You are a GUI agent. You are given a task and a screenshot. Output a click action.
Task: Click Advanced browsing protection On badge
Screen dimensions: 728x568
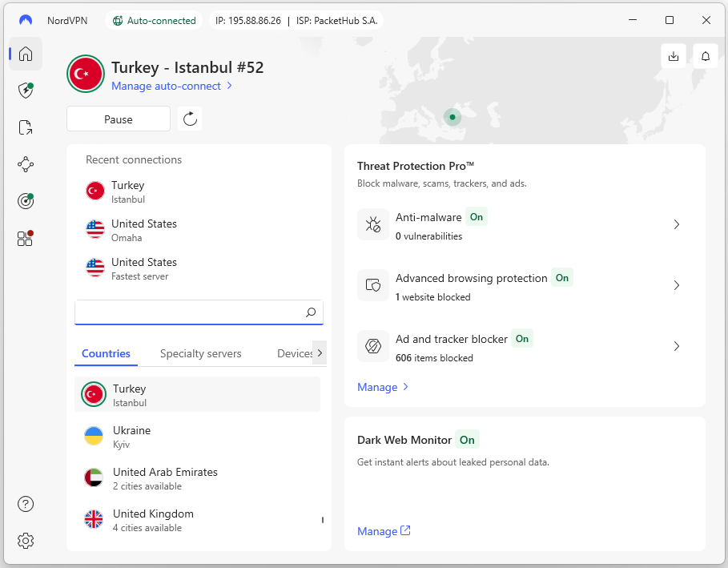point(561,278)
